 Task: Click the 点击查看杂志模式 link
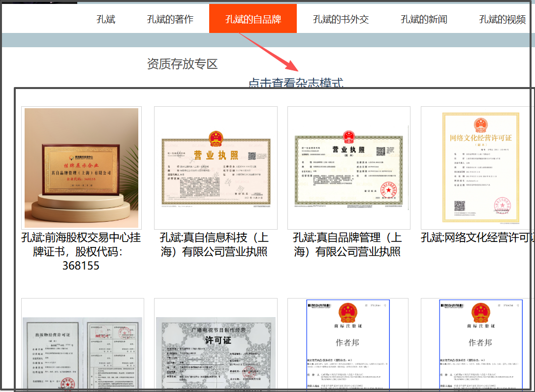pyautogui.click(x=296, y=83)
